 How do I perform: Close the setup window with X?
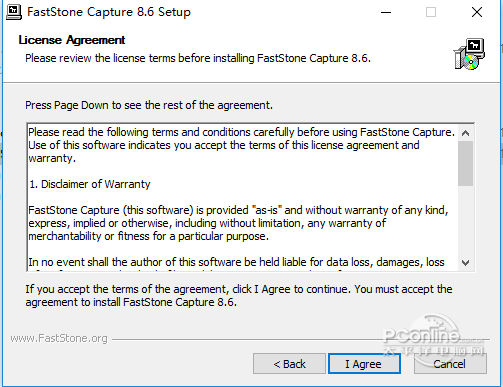point(477,12)
